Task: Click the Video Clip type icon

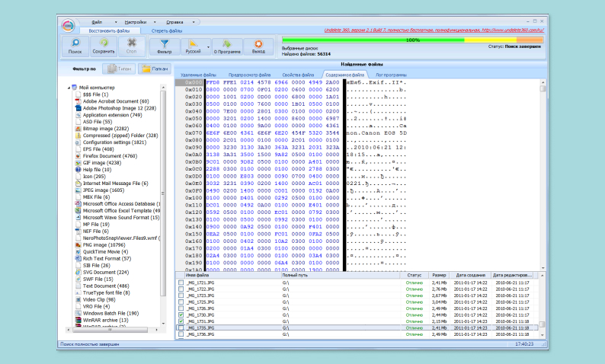Action: [x=78, y=299]
